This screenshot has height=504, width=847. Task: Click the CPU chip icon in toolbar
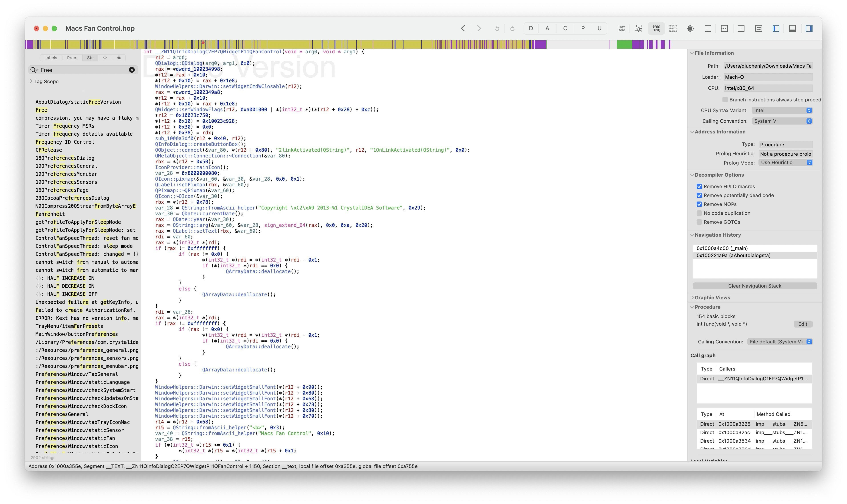(x=690, y=28)
